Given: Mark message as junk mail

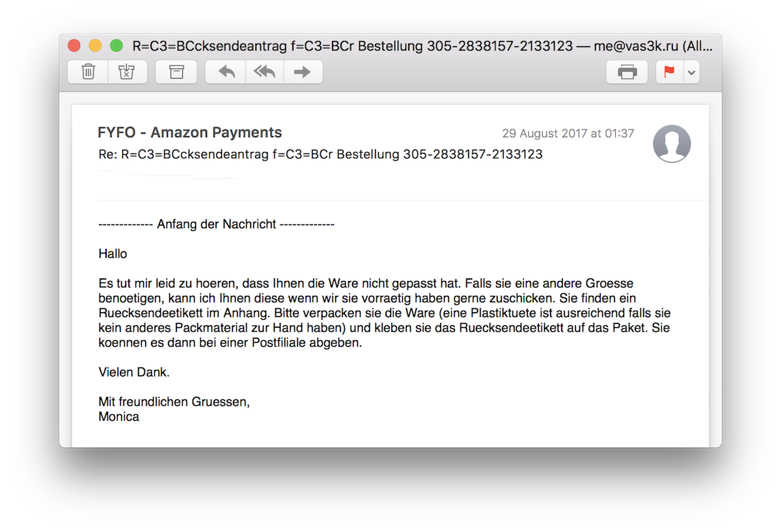Looking at the screenshot, I should point(127,72).
